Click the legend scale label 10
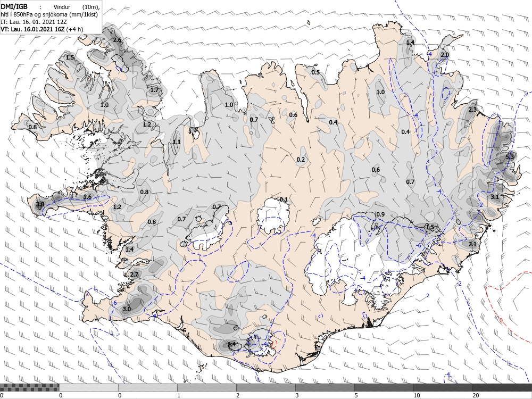The image size is (532, 399). 417,395
